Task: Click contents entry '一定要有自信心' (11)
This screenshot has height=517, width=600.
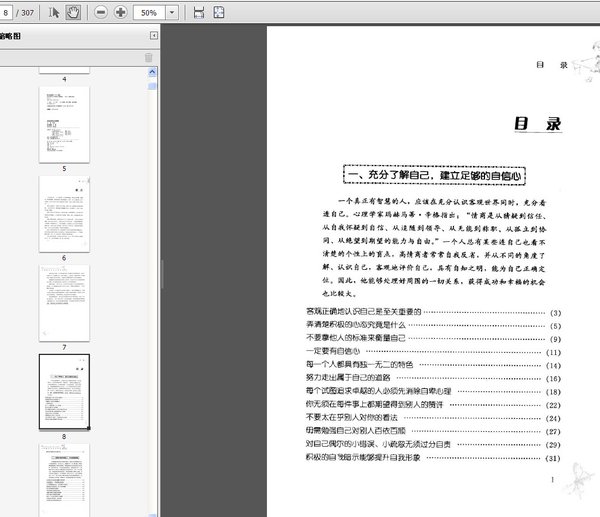Action: tap(434, 352)
